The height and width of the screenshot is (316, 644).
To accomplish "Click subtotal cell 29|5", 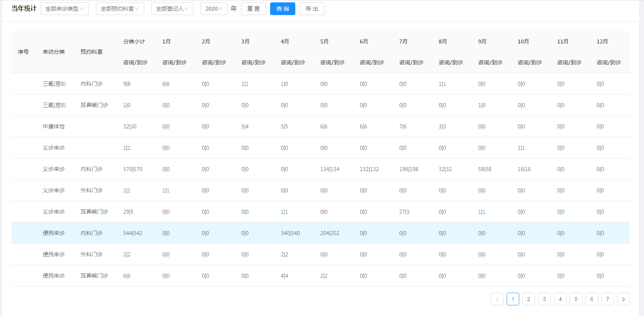I will coord(128,212).
